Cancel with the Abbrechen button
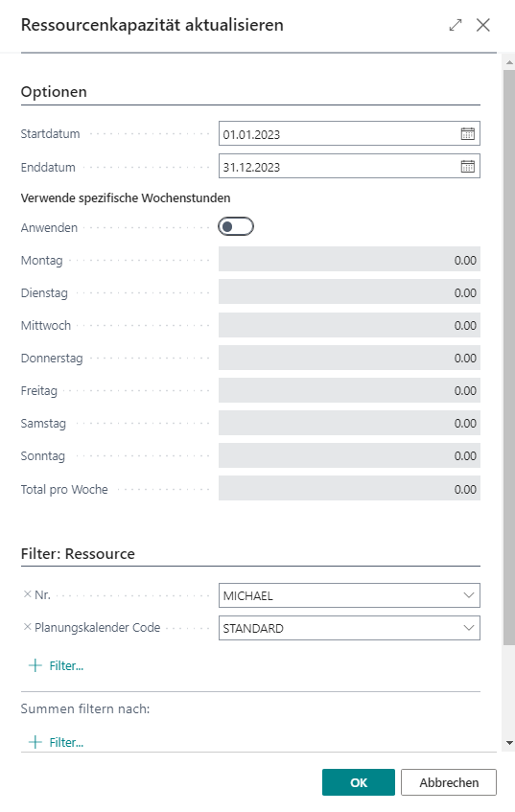This screenshot has height=812, width=515. pos(449,782)
